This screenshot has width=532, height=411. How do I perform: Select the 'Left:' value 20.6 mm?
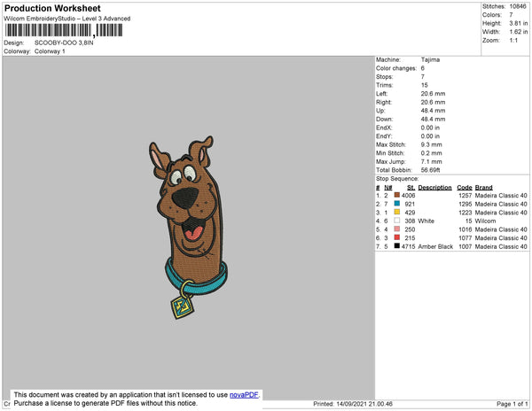[433, 94]
